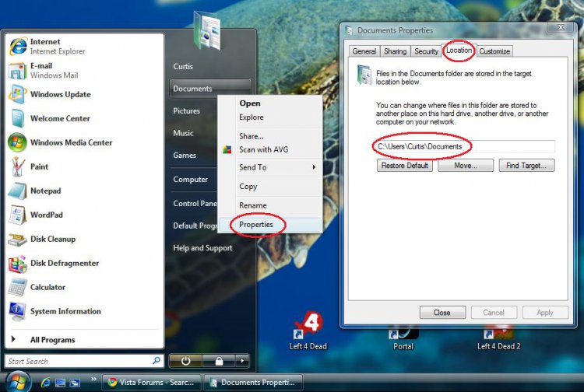Screen dimensions: 584x392
Task: Choose Open in context menu
Action: tap(249, 103)
